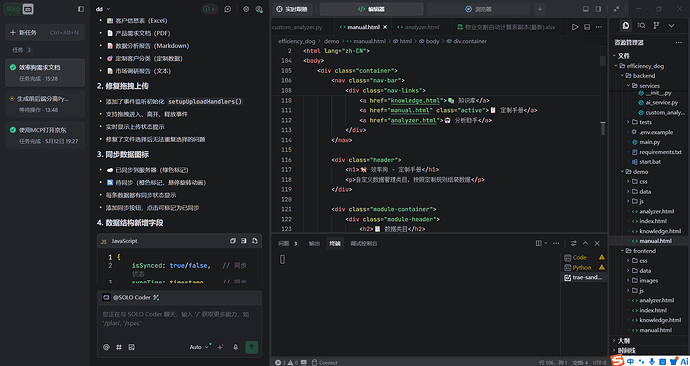Select the 输出 tab in bottom panel

click(x=314, y=243)
